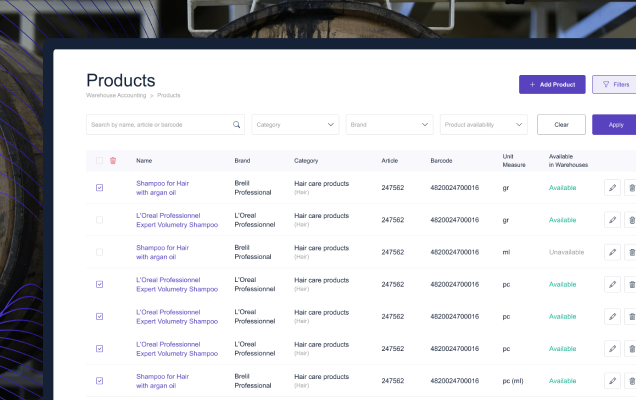Delete the L'Oreal row measured in gr
Screen dimensions: 636x400
point(631,220)
